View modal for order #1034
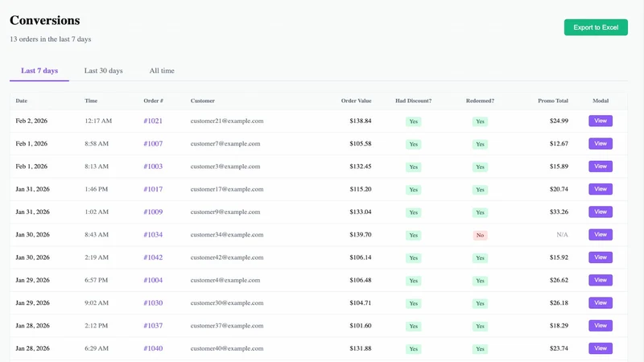 tap(600, 235)
